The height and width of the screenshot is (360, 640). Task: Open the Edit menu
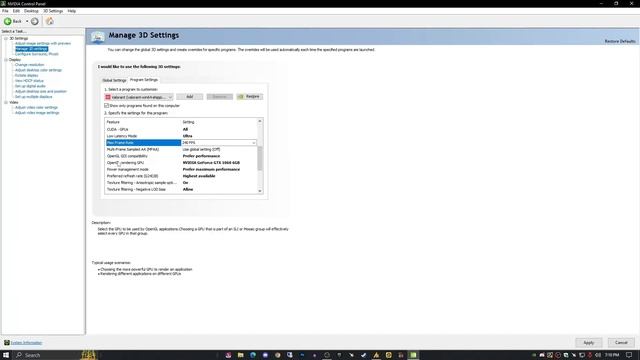(16, 11)
